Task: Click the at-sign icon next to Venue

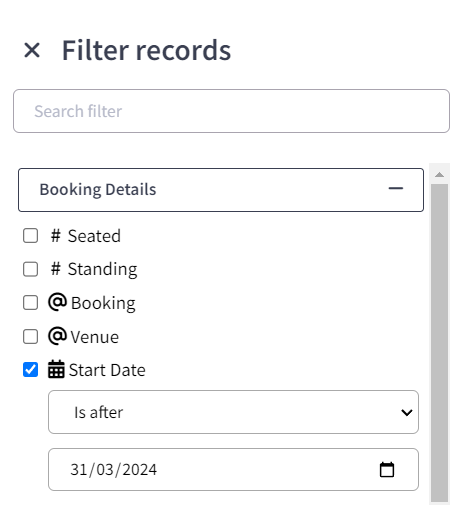Action: 57,336
